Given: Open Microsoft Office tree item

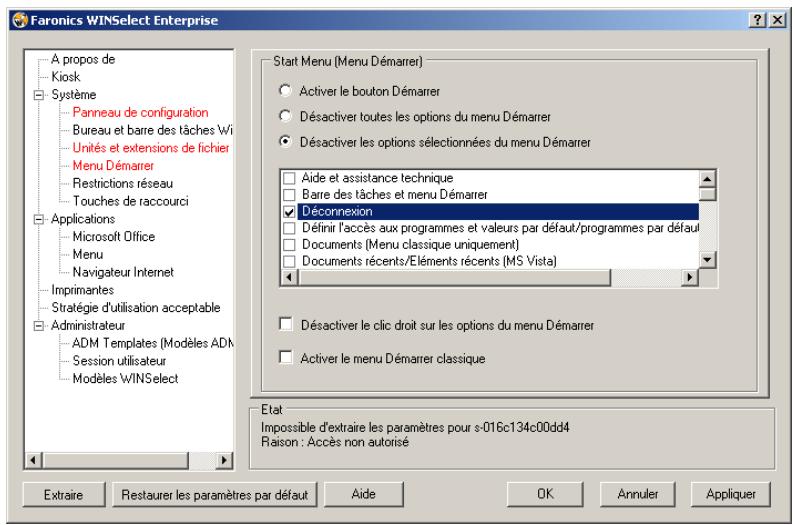Looking at the screenshot, I should tap(114, 237).
